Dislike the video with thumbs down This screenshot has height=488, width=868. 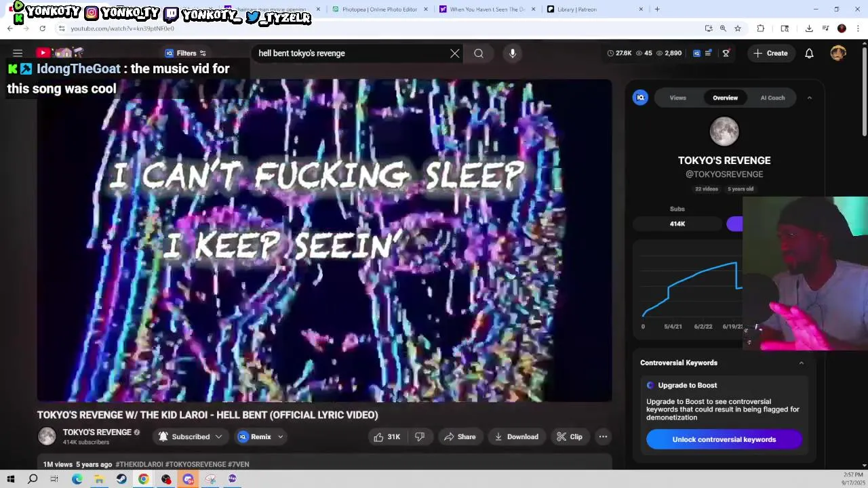420,436
